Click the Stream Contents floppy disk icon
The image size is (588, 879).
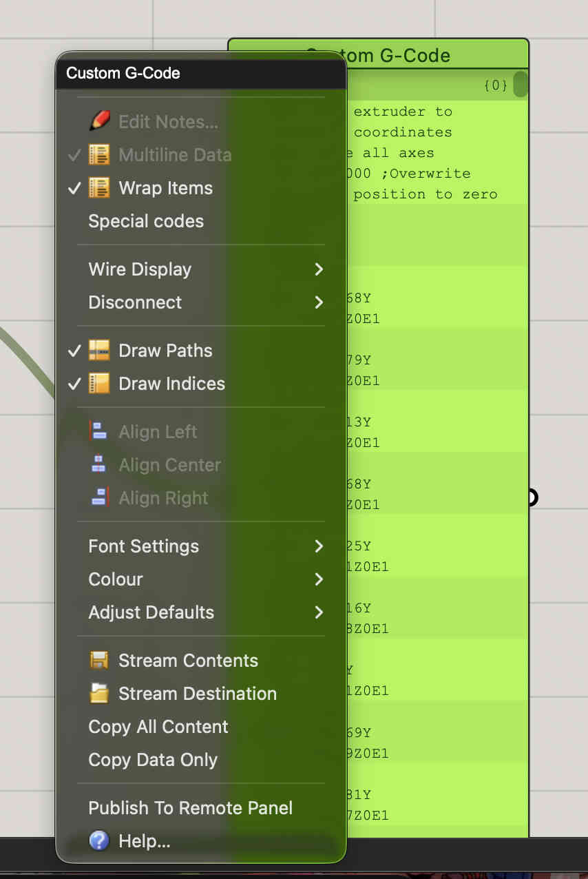[99, 661]
